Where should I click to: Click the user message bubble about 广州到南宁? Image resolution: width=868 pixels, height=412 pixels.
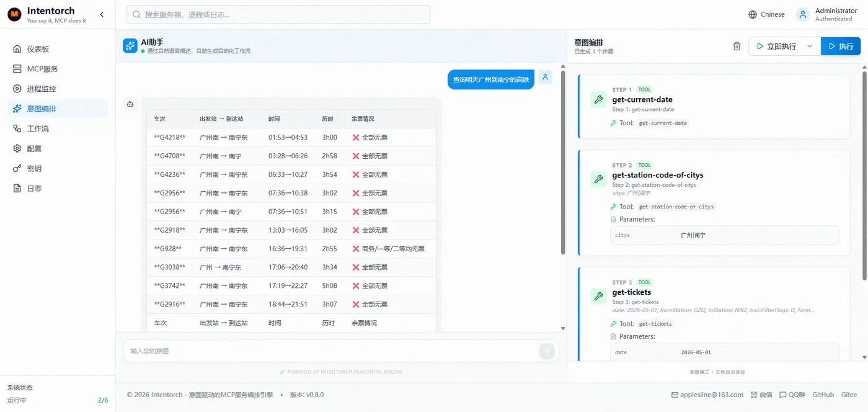click(x=491, y=79)
